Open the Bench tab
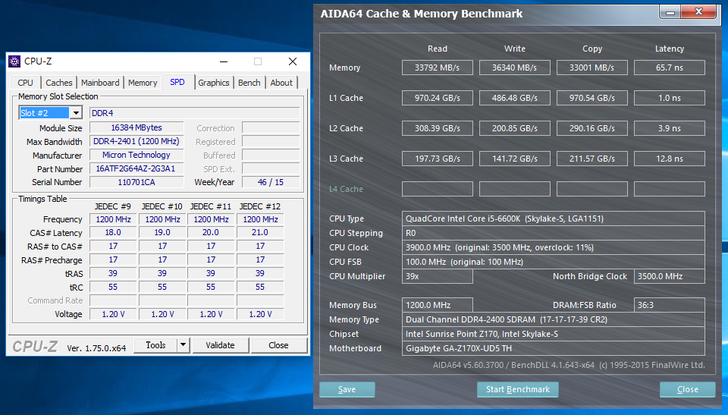Screen dimensions: 728x415 249,83
